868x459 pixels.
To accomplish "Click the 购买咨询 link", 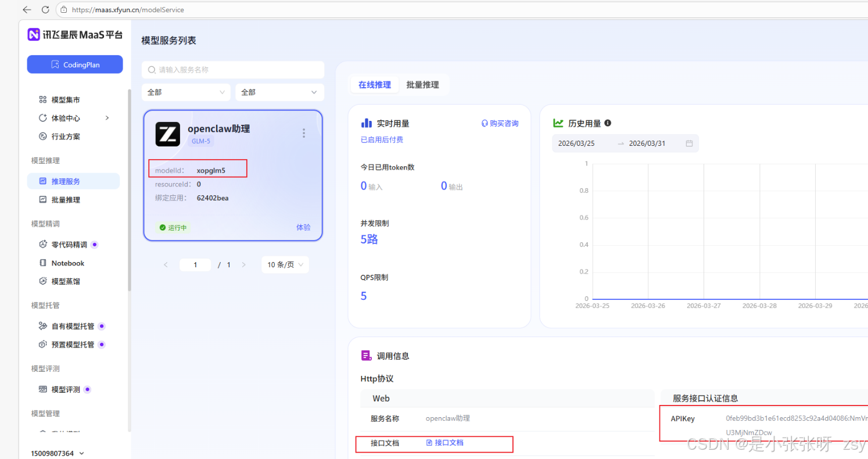I will [x=500, y=123].
